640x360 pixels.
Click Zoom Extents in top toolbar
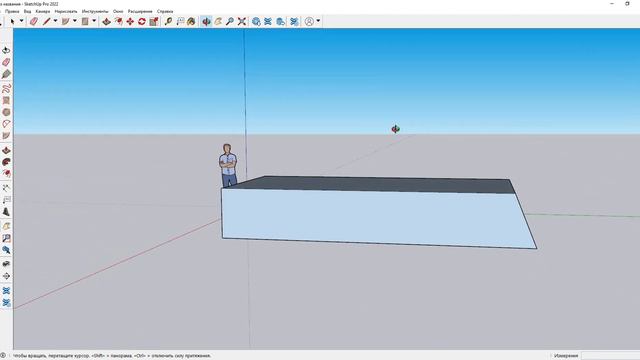pos(242,21)
